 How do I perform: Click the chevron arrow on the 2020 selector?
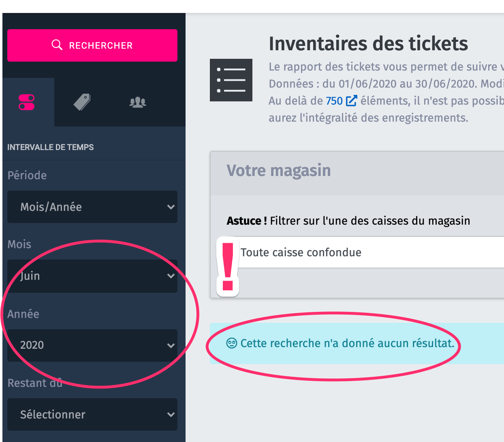click(171, 345)
